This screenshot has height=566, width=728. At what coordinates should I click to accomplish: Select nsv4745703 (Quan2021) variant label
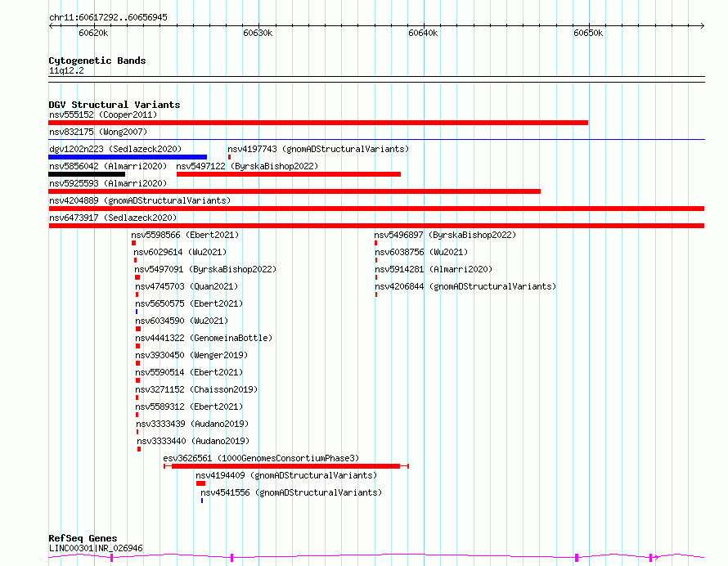click(x=186, y=286)
